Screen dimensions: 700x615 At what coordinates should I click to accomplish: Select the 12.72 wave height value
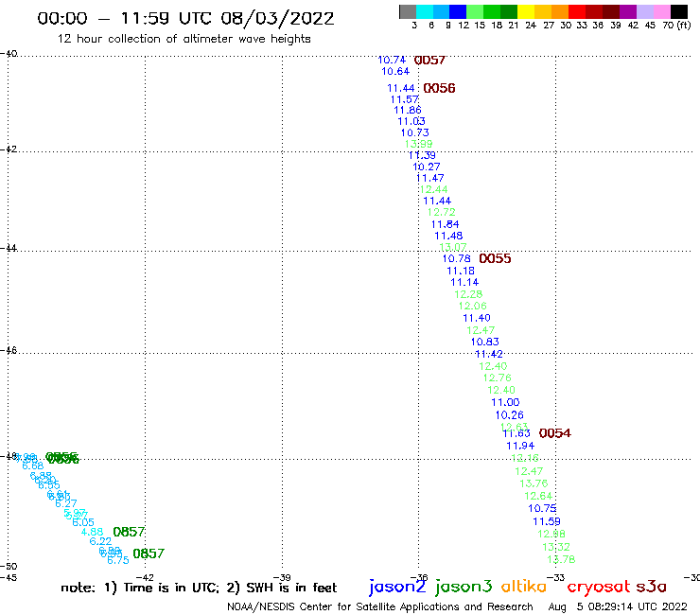click(x=442, y=213)
